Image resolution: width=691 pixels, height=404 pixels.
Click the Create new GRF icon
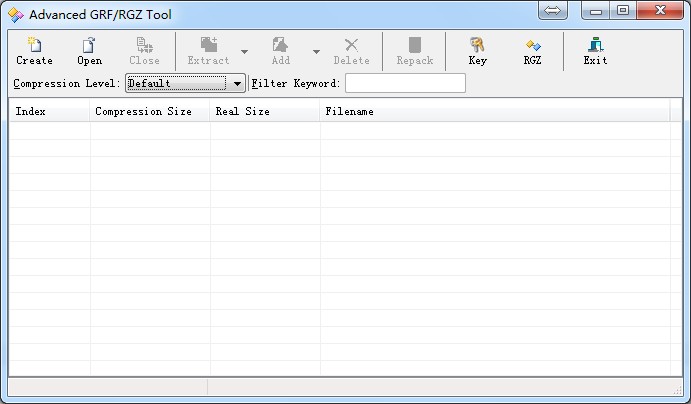(x=34, y=51)
